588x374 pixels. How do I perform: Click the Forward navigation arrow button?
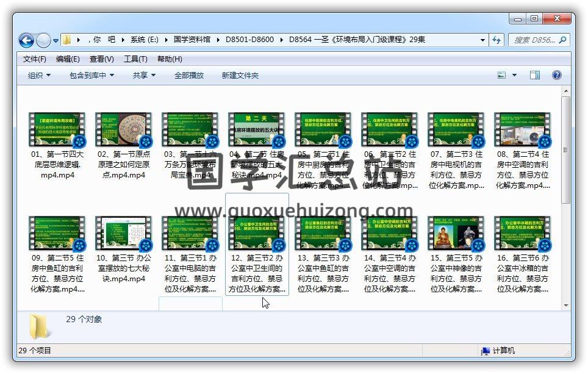43,40
